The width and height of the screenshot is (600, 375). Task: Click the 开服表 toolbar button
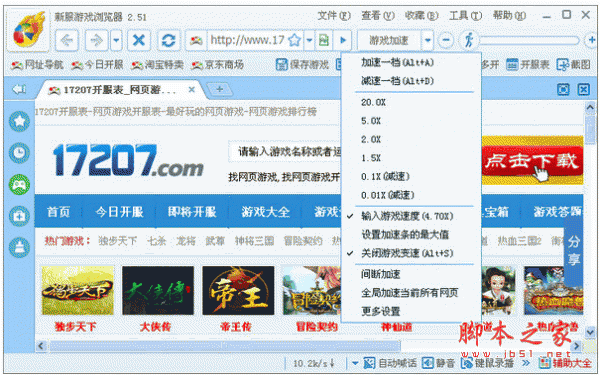coord(527,65)
